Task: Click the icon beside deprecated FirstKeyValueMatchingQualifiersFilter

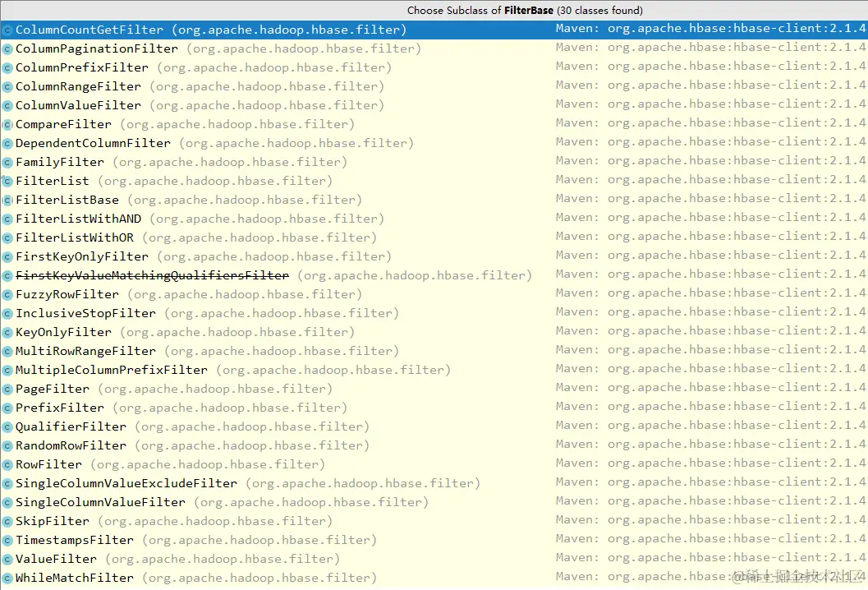Action: (x=7, y=275)
